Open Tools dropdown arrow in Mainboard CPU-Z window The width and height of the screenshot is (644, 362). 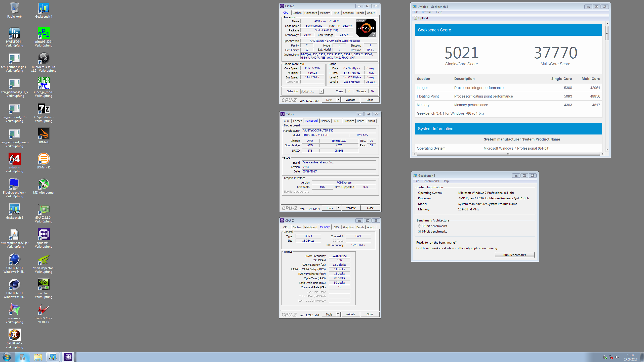(339, 208)
